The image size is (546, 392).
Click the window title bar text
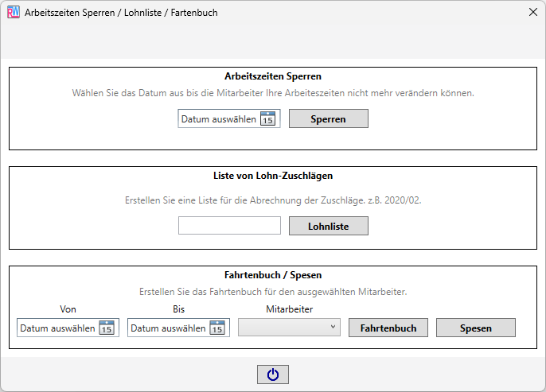tap(121, 13)
